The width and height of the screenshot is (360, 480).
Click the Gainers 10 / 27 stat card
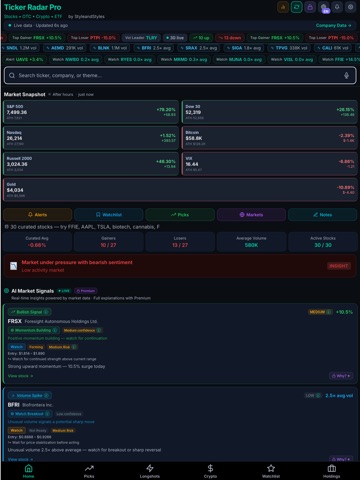(108, 242)
